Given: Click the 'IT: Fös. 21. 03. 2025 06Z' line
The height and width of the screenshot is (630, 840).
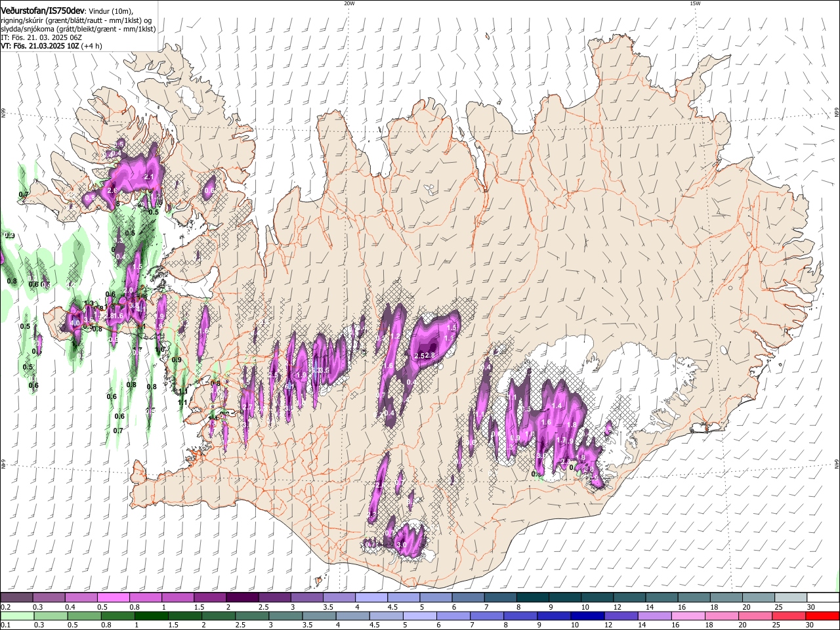Looking at the screenshot, I should click(41, 37).
